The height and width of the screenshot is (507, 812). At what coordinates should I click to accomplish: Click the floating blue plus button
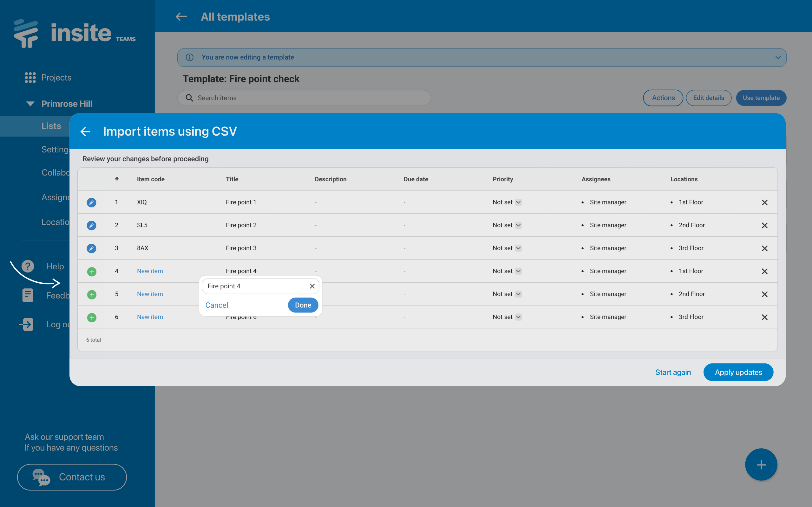[x=761, y=465]
